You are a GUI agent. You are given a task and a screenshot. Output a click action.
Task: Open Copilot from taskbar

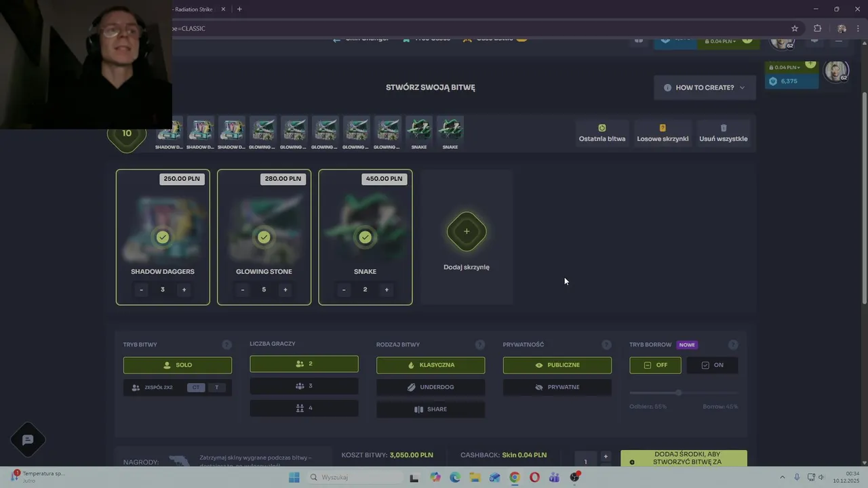(x=435, y=478)
